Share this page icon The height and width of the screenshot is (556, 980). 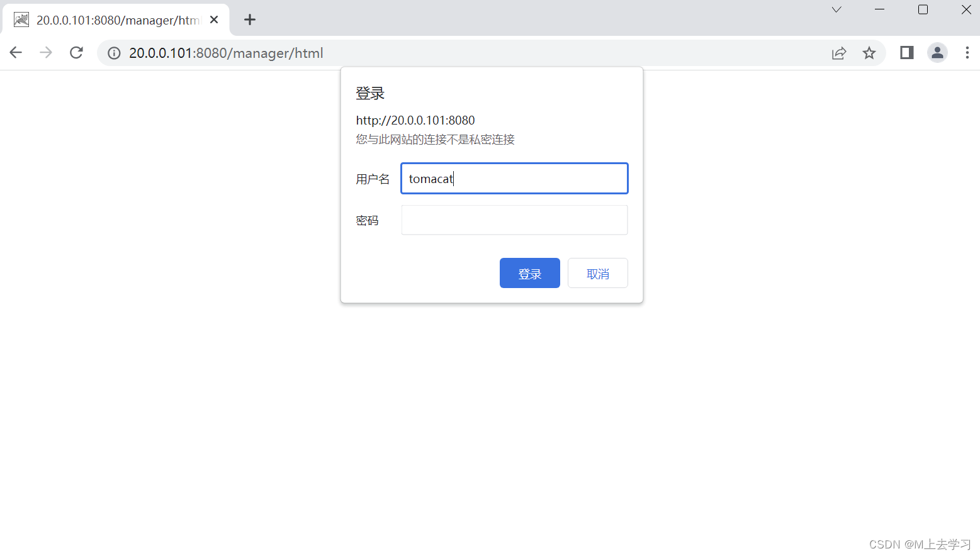click(839, 53)
